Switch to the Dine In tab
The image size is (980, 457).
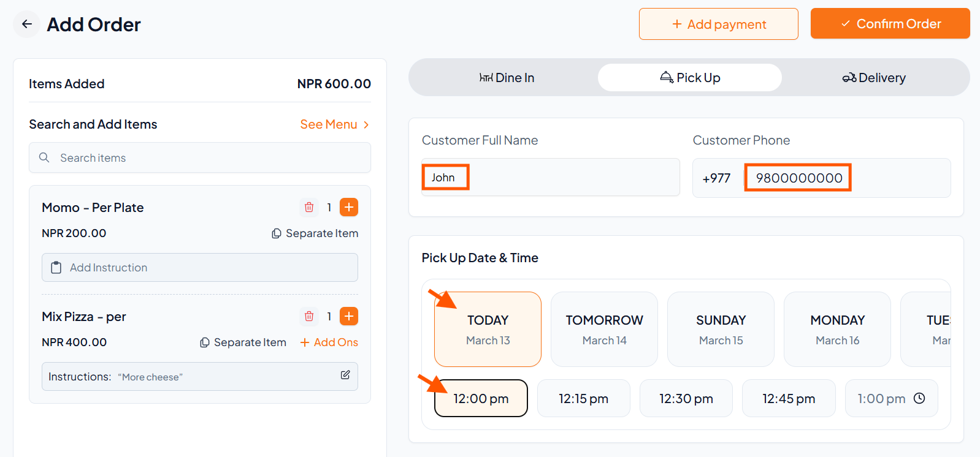(507, 78)
